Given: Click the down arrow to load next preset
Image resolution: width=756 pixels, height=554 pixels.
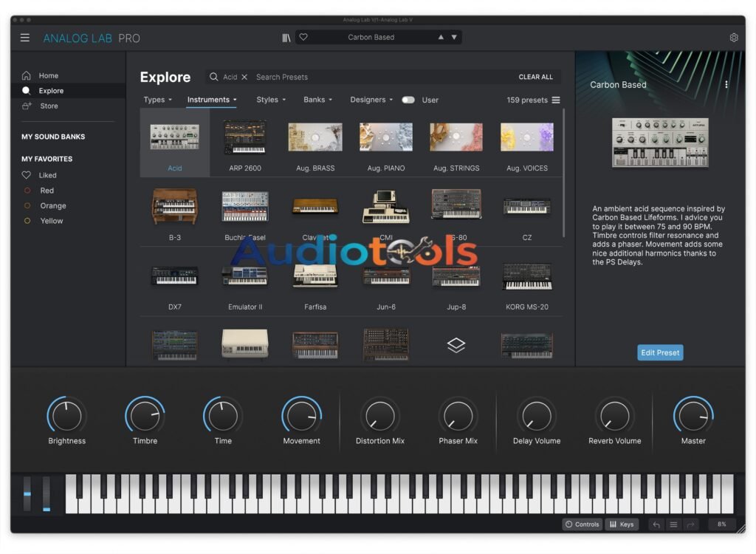Looking at the screenshot, I should coord(455,37).
